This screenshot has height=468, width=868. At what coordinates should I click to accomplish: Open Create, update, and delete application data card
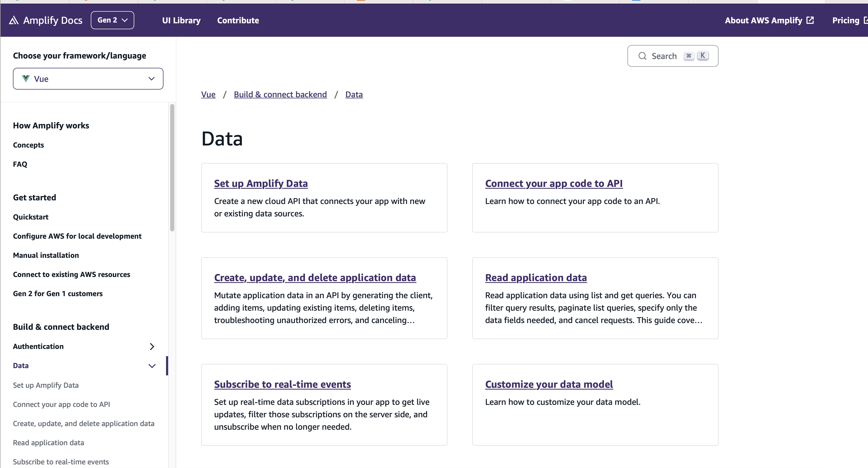tap(315, 277)
